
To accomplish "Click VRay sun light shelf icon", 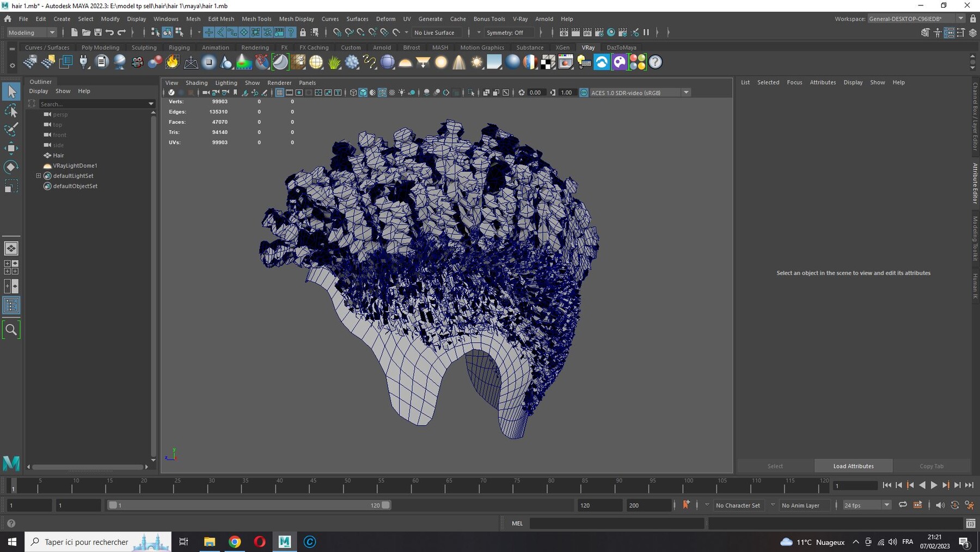I will click(x=477, y=62).
